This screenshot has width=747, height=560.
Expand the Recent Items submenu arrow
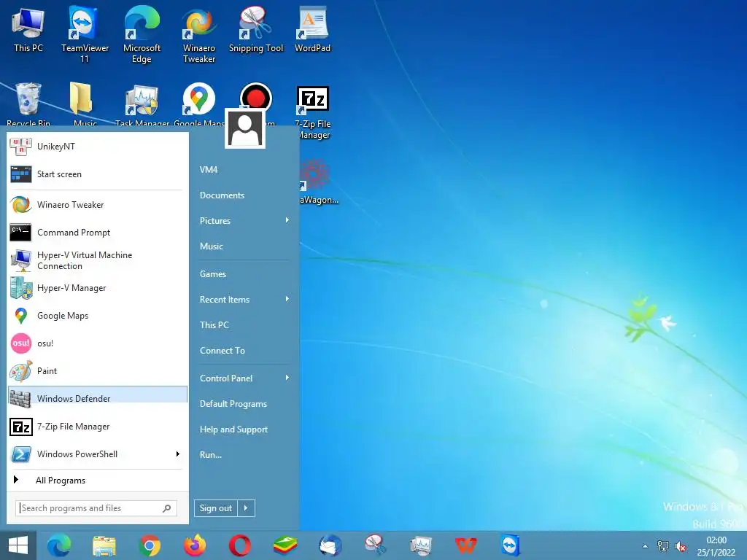pyautogui.click(x=287, y=299)
